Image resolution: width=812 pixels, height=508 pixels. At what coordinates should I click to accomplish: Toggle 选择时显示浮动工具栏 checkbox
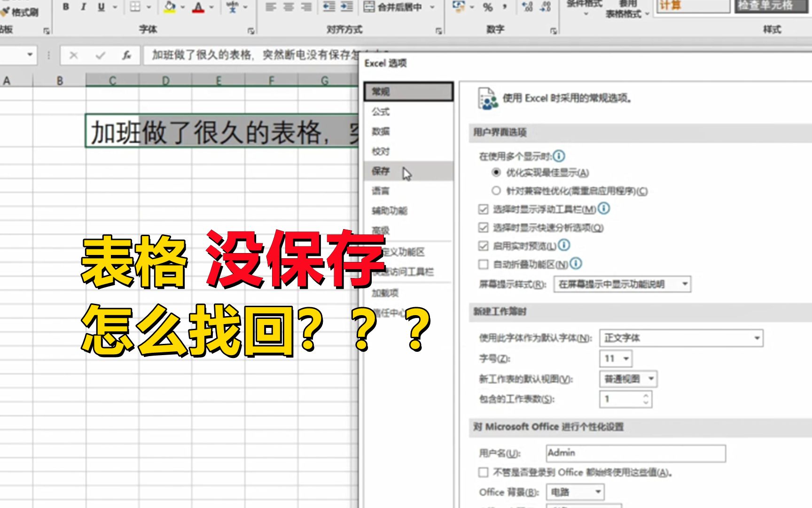coord(483,209)
